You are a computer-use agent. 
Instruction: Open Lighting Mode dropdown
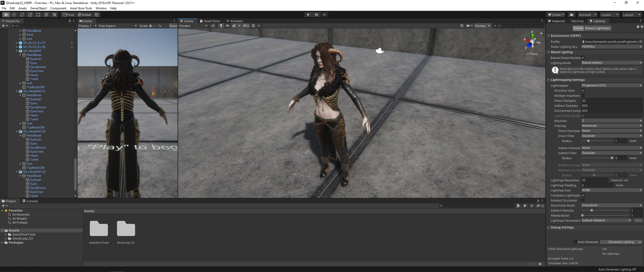(612, 63)
